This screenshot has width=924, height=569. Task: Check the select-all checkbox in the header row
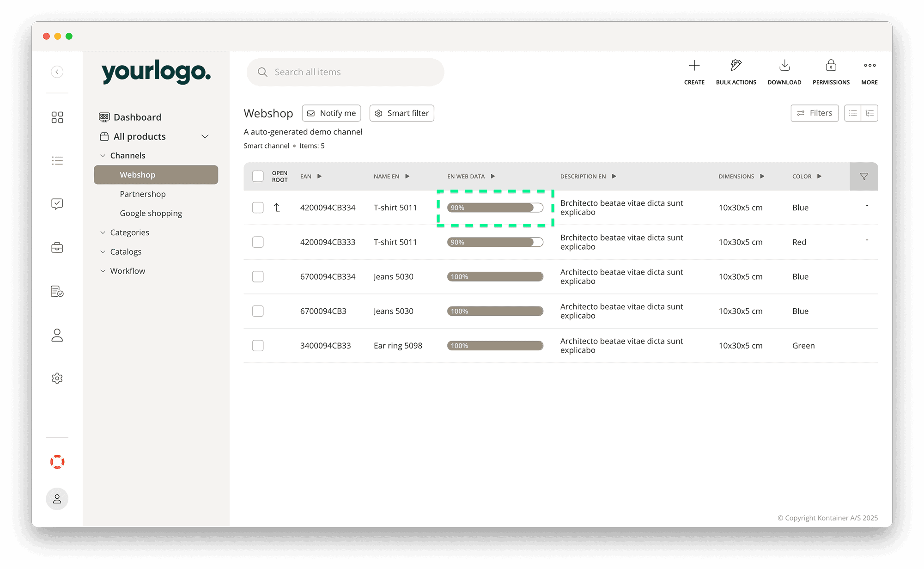pyautogui.click(x=258, y=176)
